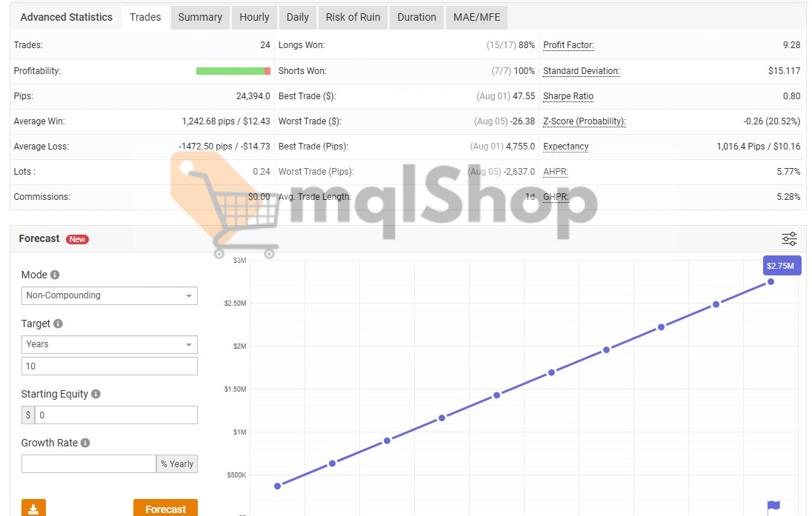The width and height of the screenshot is (812, 516).
Task: Click the info icon beside Mode
Action: point(55,275)
